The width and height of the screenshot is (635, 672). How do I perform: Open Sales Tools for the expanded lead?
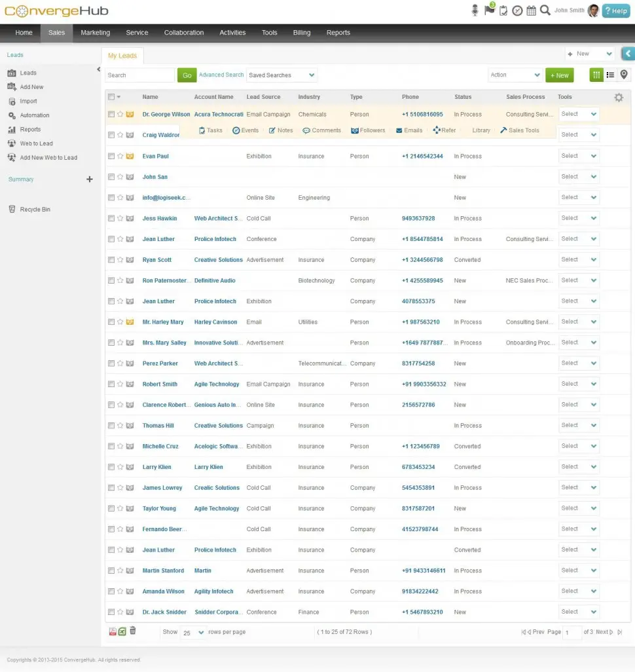[519, 130]
